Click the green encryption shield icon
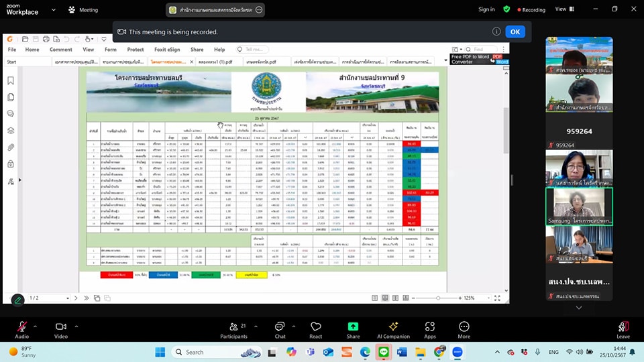This screenshot has height=362, width=644. click(506, 9)
